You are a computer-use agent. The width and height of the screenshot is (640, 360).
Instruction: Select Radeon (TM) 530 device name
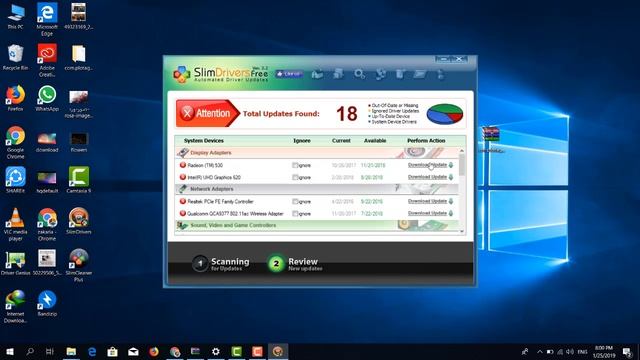(205, 165)
